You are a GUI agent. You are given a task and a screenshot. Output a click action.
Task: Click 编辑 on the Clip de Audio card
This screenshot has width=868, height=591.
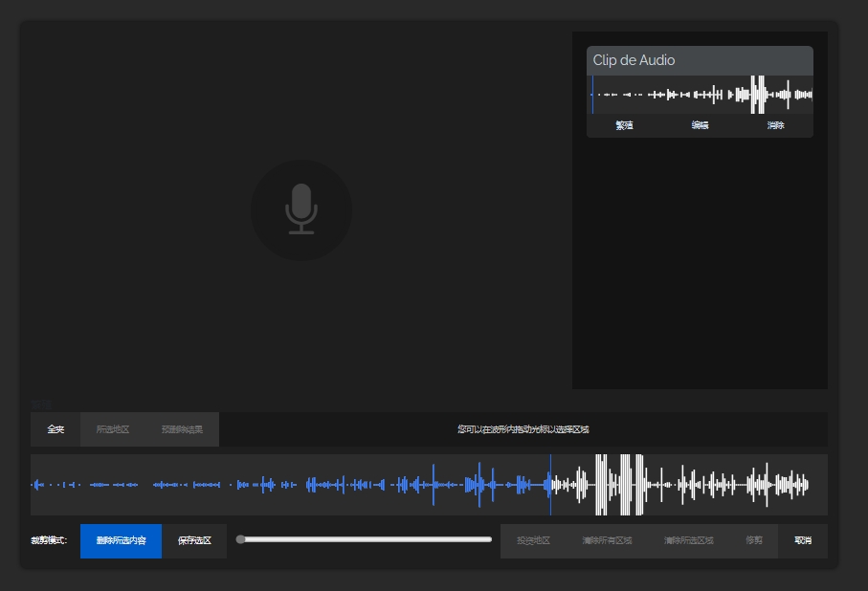[x=700, y=125]
